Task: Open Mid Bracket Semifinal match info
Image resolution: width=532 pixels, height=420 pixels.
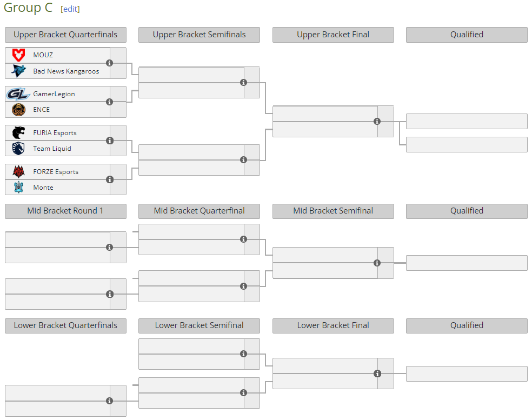Action: coord(377,263)
